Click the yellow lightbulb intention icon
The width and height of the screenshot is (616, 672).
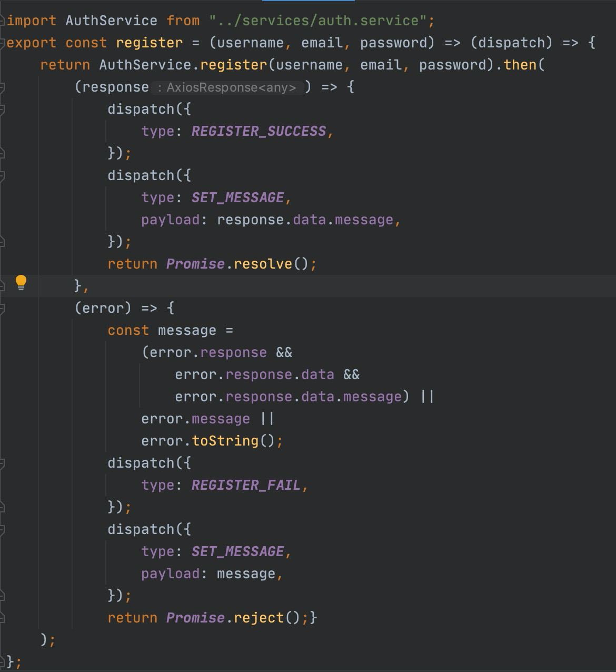click(21, 283)
